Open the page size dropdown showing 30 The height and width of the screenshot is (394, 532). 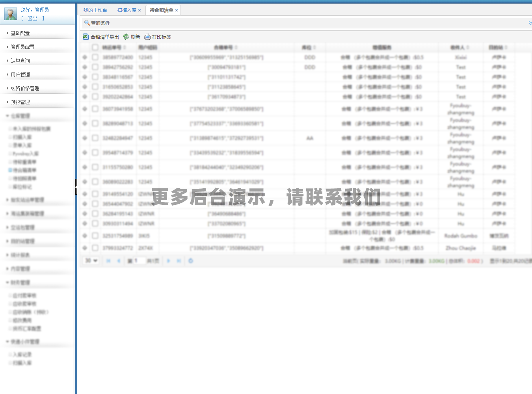point(91,261)
